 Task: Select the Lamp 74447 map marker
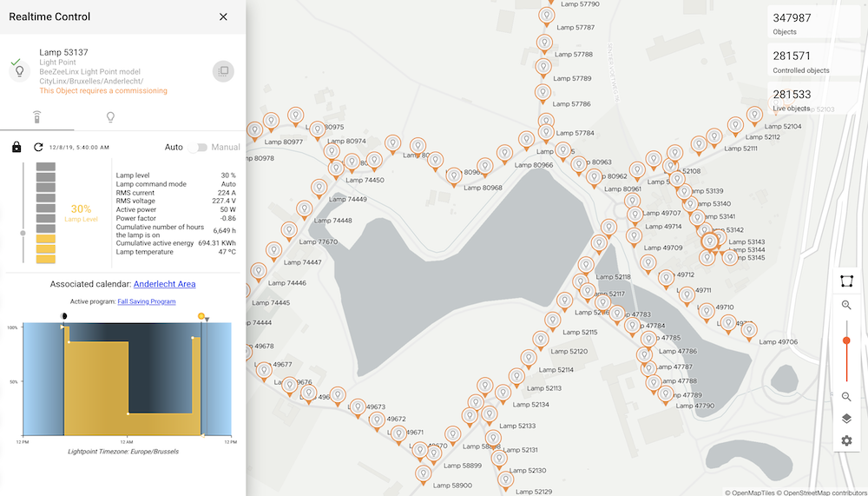click(273, 252)
